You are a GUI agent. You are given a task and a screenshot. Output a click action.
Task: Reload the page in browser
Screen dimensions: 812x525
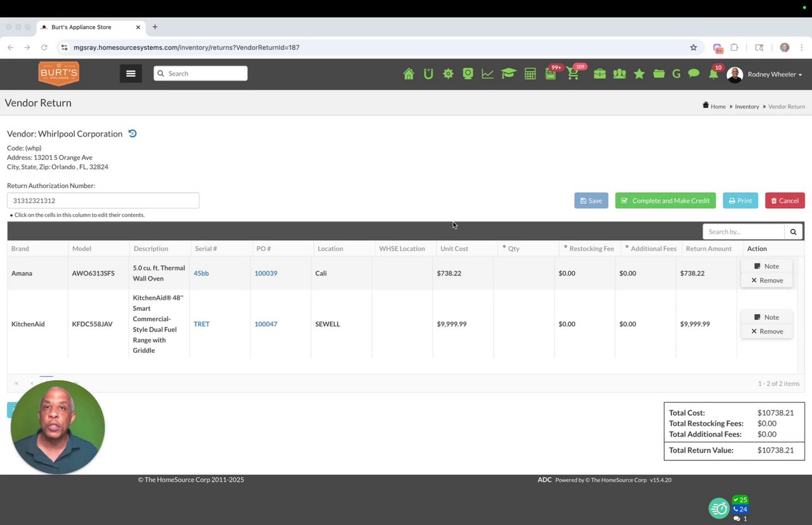[44, 48]
